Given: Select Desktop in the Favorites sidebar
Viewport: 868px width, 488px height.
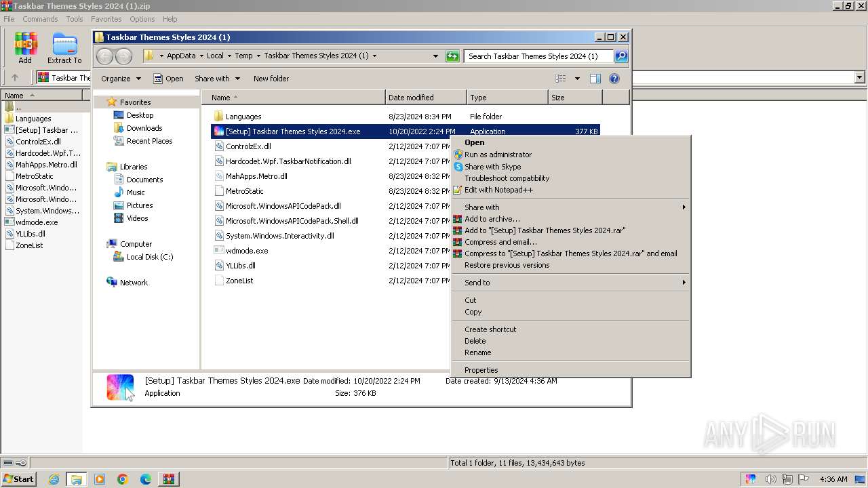Looking at the screenshot, I should click(x=134, y=115).
